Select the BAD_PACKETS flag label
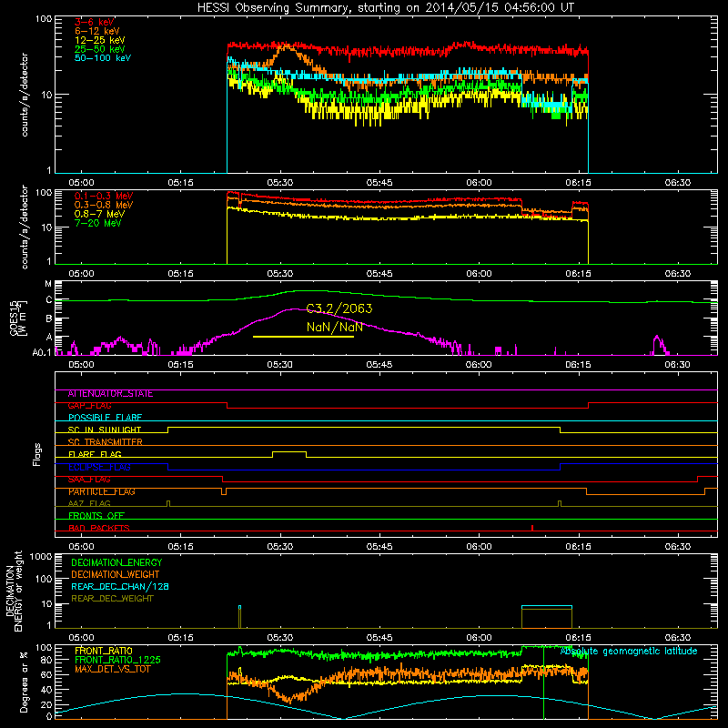 coord(99,528)
